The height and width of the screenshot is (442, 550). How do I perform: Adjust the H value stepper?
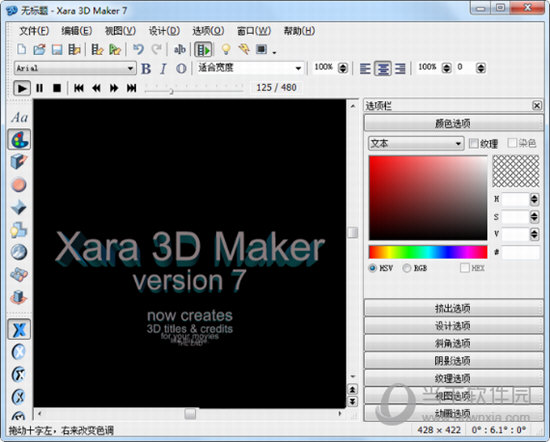pyautogui.click(x=534, y=199)
